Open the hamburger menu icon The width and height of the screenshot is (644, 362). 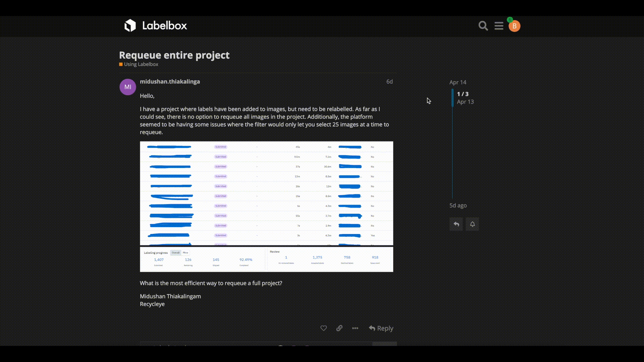click(x=499, y=26)
